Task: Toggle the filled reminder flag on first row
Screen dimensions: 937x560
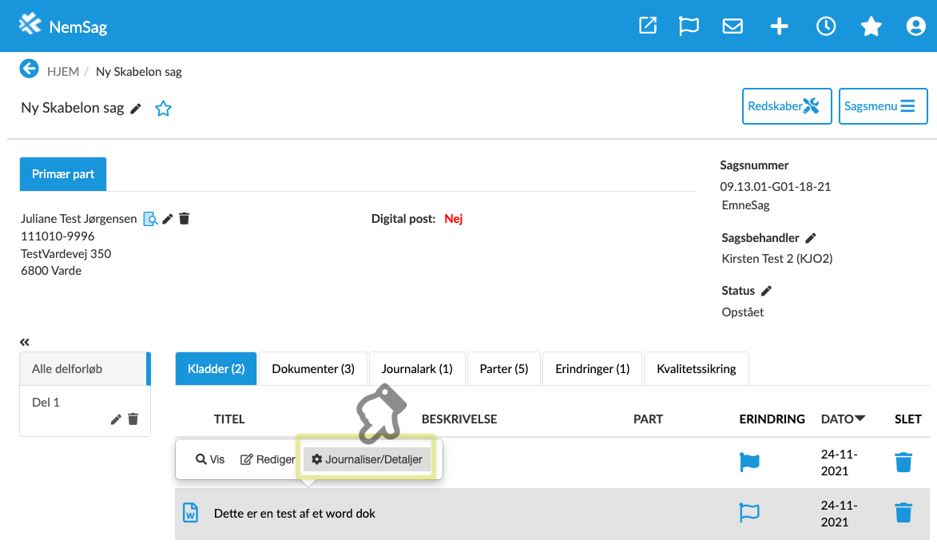Action: click(x=749, y=462)
